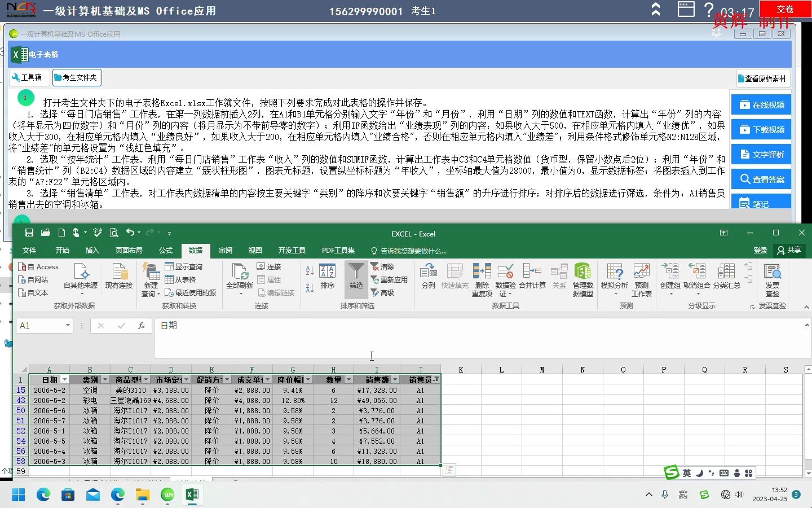Click 查看答案 button
This screenshot has width=812, height=508.
click(761, 179)
